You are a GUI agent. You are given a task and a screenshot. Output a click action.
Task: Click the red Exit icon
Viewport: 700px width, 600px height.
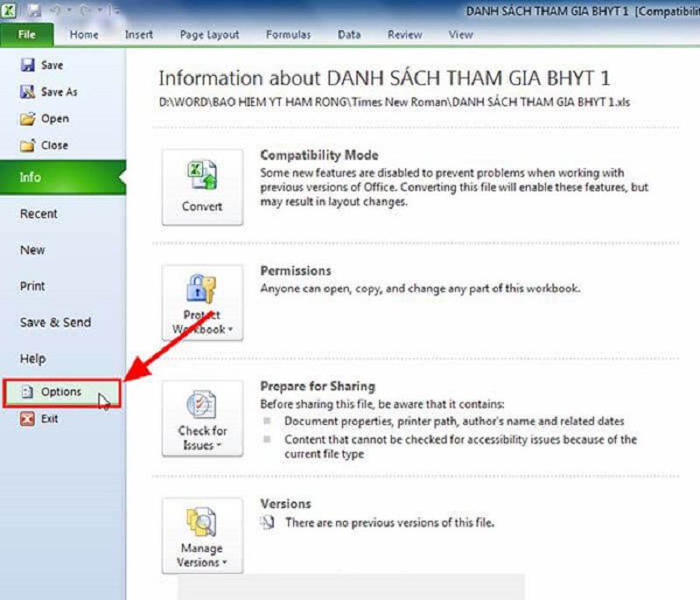click(27, 419)
